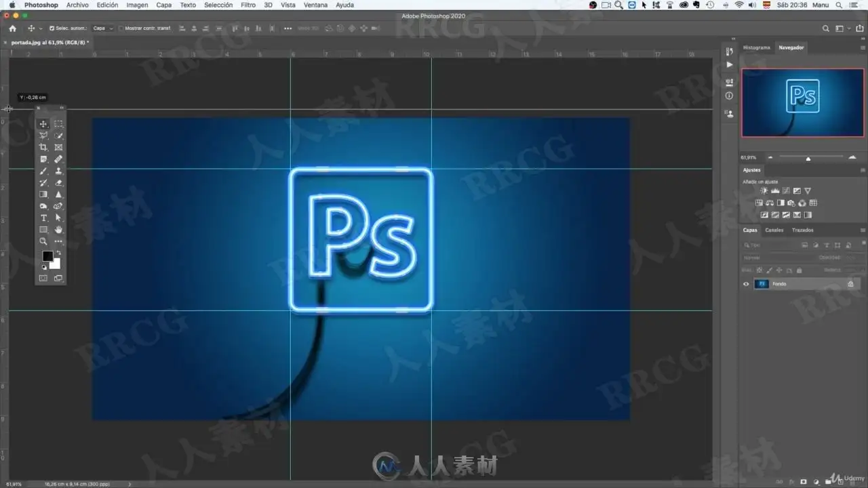Click the Navigator zoom in large mountains button
The width and height of the screenshot is (868, 488).
click(x=852, y=157)
